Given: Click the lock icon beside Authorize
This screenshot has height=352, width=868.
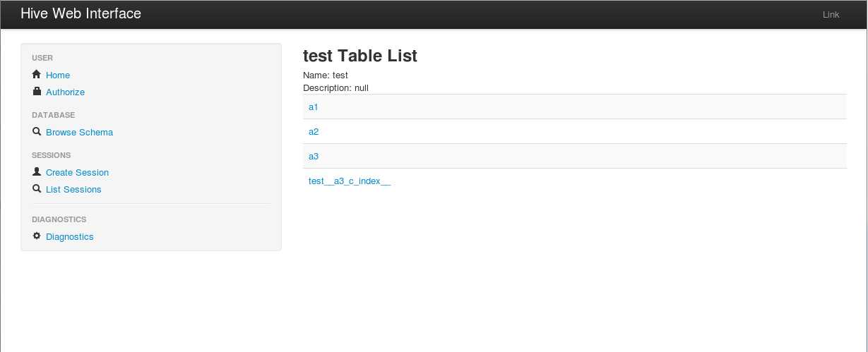Looking at the screenshot, I should 37,91.
